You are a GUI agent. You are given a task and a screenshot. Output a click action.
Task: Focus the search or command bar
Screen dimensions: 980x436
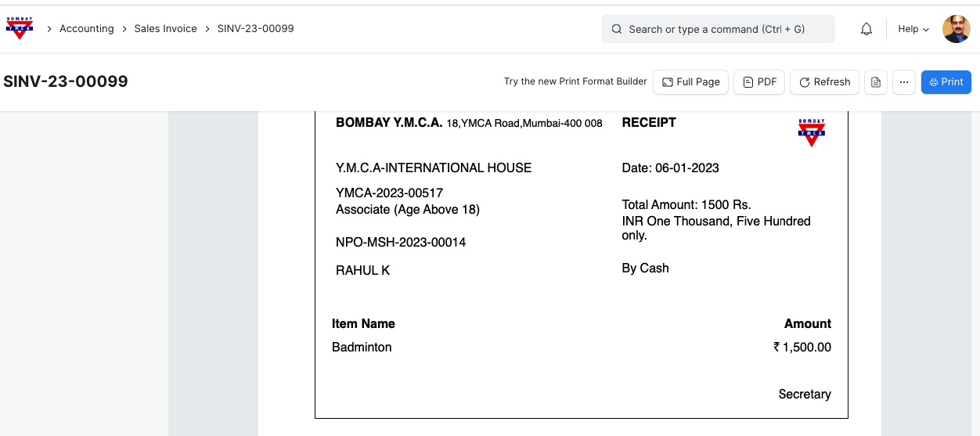coord(718,29)
